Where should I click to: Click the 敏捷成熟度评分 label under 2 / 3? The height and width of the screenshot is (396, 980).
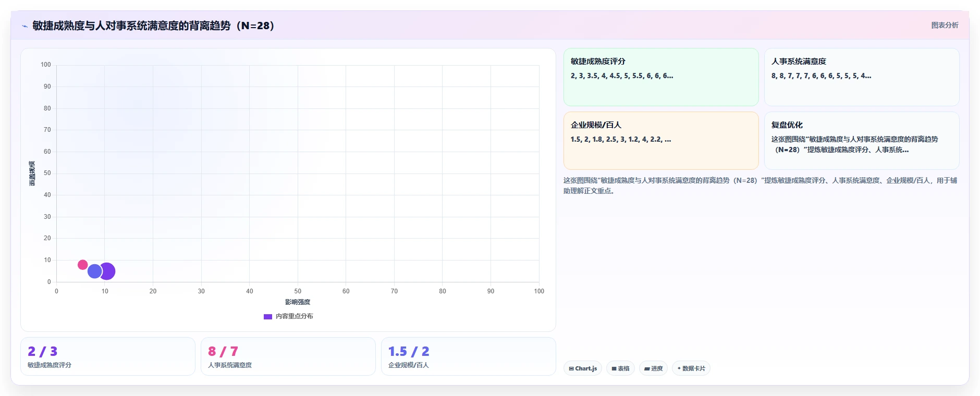click(x=50, y=365)
